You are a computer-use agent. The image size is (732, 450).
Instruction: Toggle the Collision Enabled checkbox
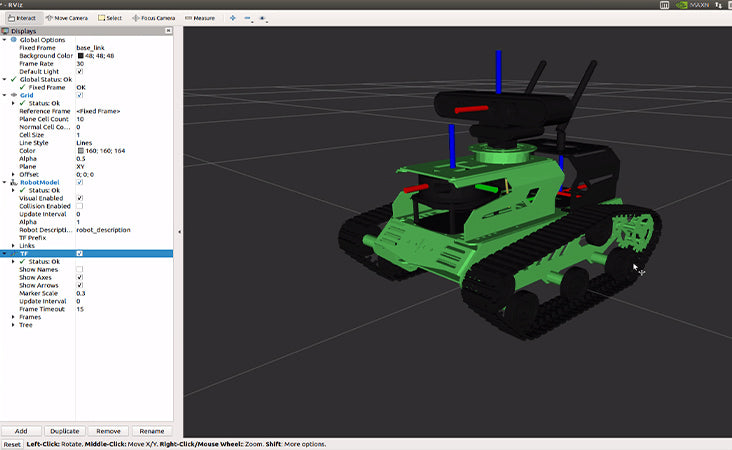click(x=80, y=206)
